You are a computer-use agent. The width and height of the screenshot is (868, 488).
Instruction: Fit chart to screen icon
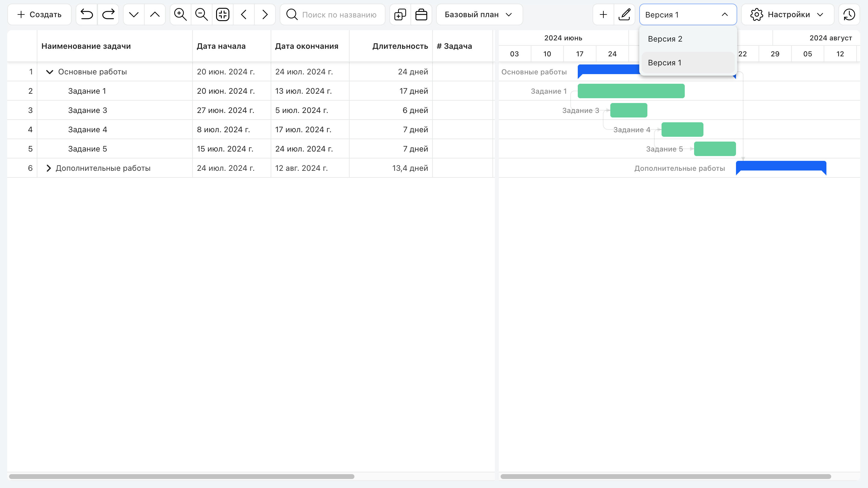[x=223, y=14]
